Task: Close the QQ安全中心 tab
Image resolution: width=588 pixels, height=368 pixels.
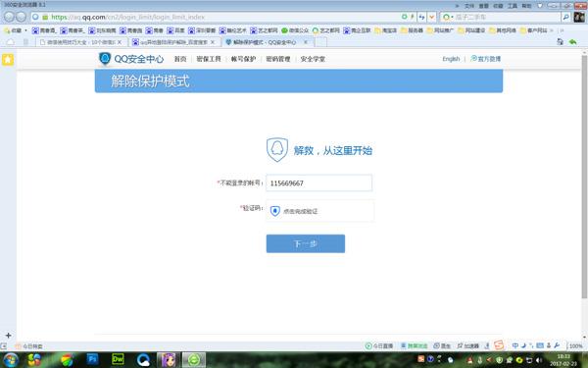Action: tap(305, 42)
